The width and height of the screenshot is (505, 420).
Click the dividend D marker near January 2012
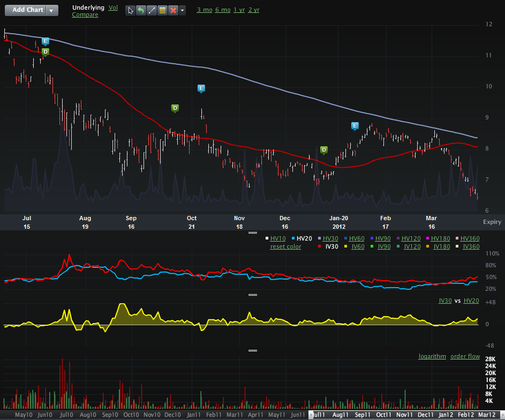pyautogui.click(x=324, y=150)
